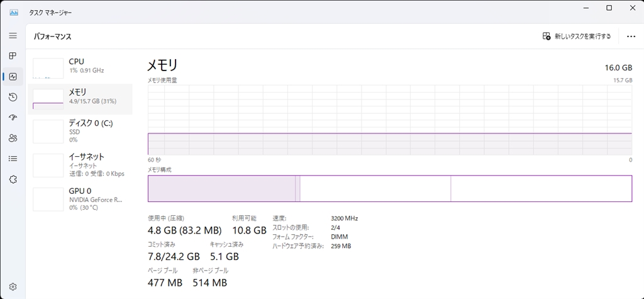Screen dimensions: 644x299
Task: Click the CPU mini graph thumbnail
Action: pyautogui.click(x=48, y=68)
